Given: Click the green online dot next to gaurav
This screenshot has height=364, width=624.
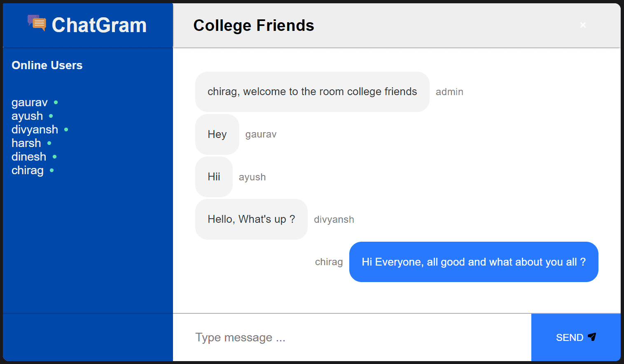Looking at the screenshot, I should coord(55,102).
